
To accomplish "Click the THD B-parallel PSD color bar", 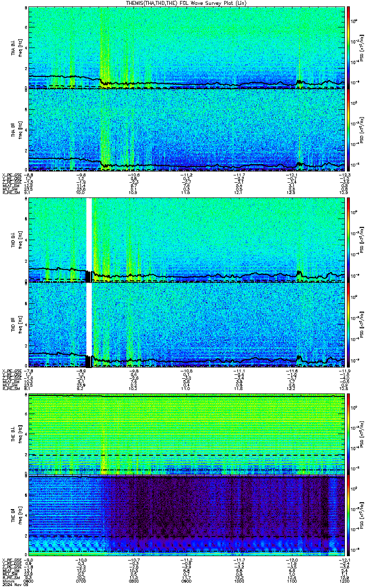I will click(348, 324).
